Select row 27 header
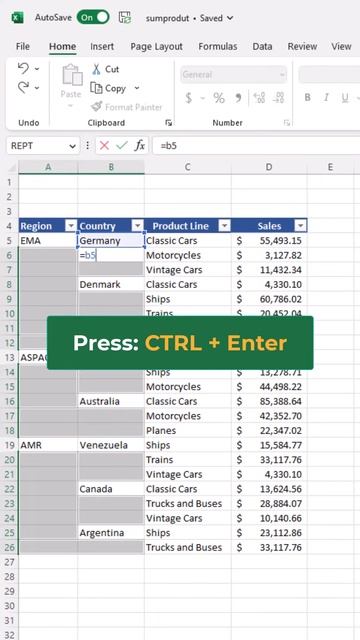 [9, 562]
